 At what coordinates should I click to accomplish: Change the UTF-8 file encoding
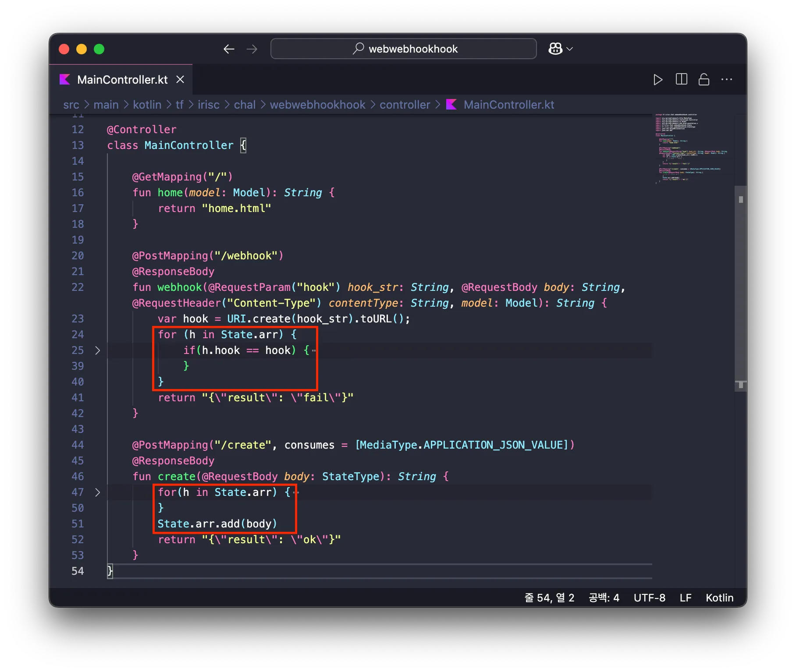click(x=649, y=598)
